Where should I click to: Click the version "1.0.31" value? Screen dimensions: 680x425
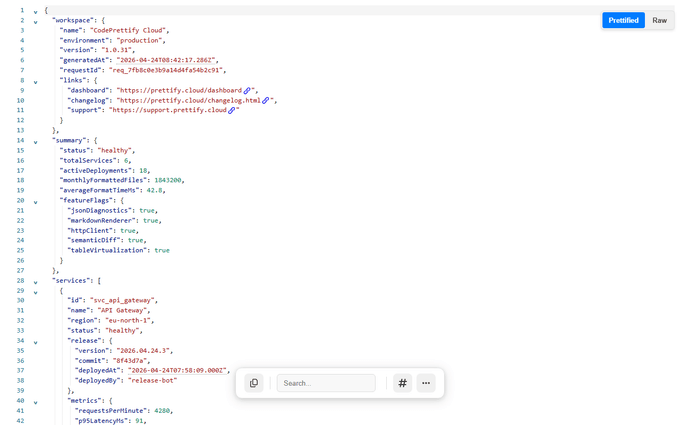pyautogui.click(x=116, y=50)
